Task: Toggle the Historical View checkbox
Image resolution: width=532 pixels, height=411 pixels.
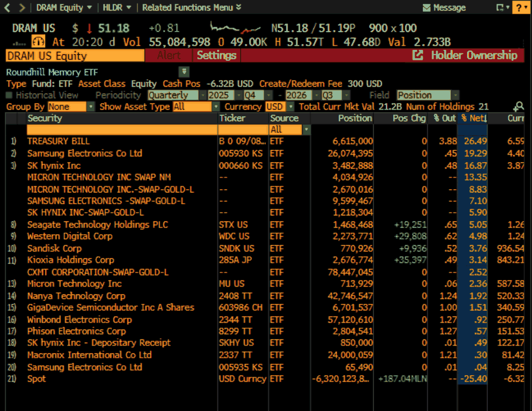Action: [x=9, y=95]
